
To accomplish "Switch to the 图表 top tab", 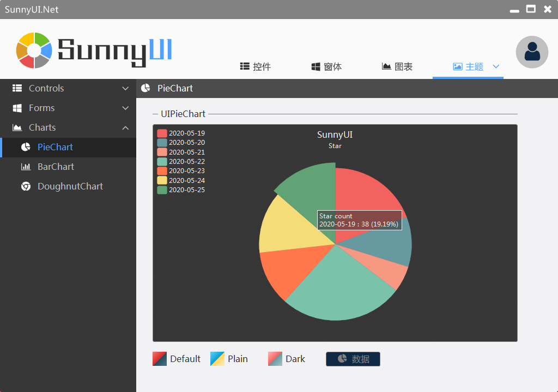I will click(397, 66).
